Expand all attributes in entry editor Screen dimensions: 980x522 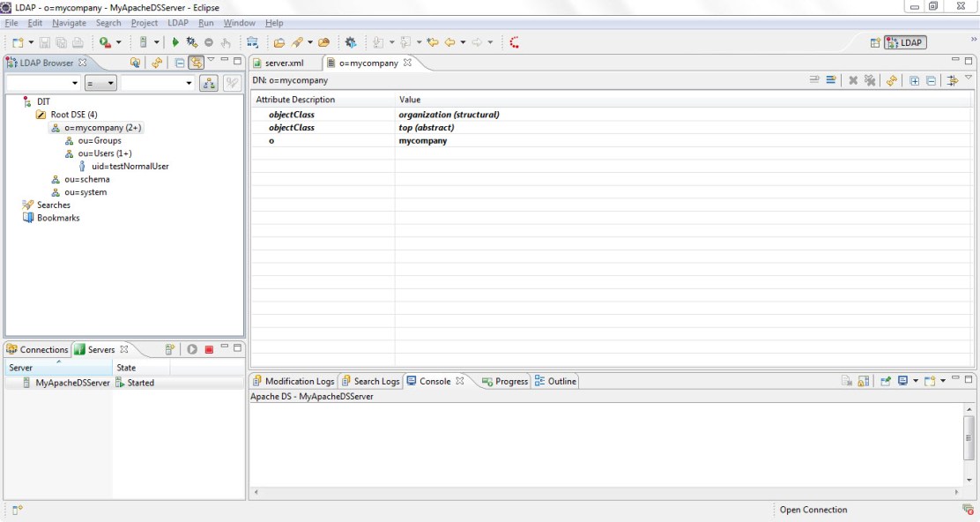coord(914,81)
